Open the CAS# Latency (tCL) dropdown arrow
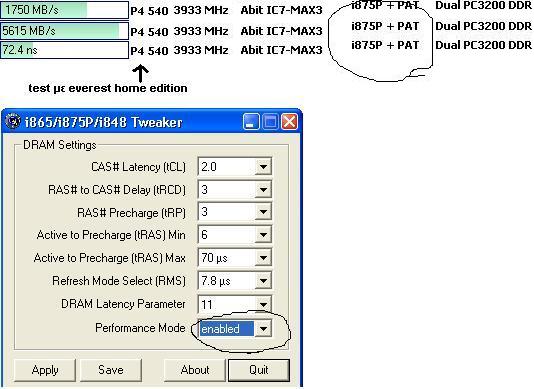This screenshot has width=534, height=389. pos(263,167)
